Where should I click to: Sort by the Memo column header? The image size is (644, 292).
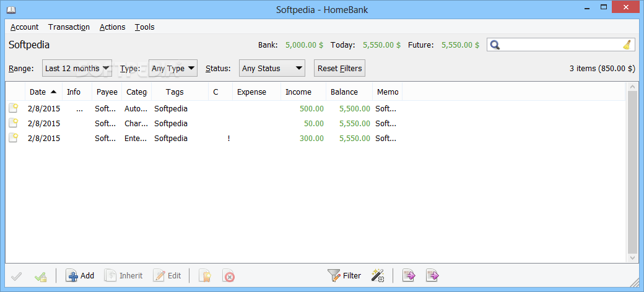[387, 92]
